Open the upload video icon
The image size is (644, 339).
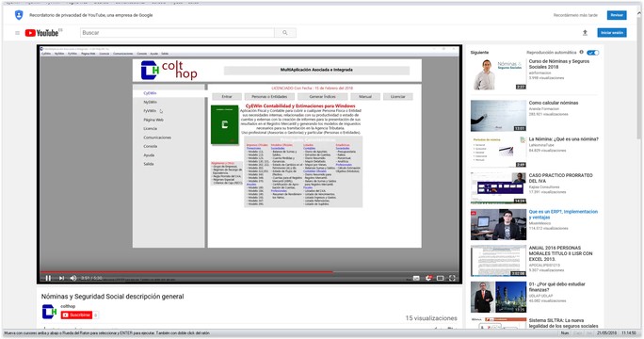coord(585,33)
